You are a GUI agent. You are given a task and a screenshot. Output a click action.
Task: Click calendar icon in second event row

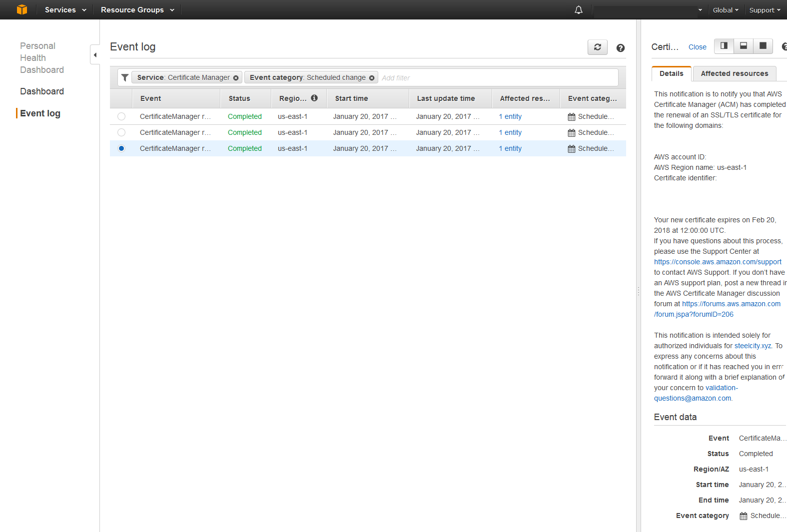(x=572, y=133)
